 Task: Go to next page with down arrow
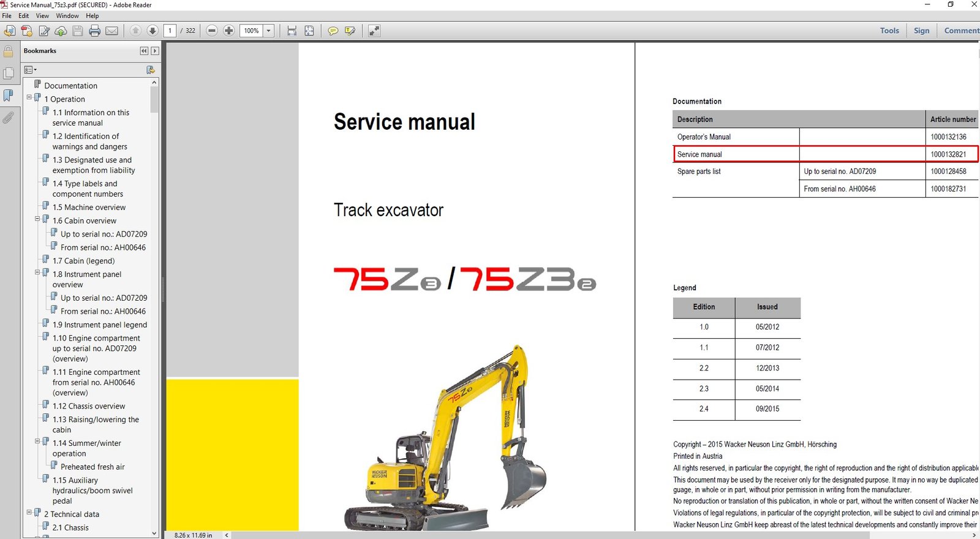pos(153,31)
